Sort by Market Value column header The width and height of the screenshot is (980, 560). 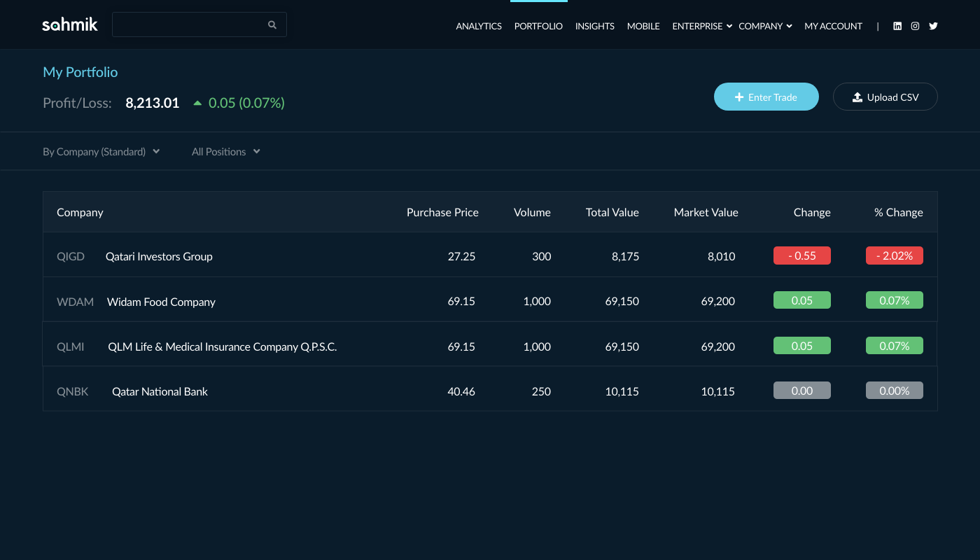(x=706, y=212)
